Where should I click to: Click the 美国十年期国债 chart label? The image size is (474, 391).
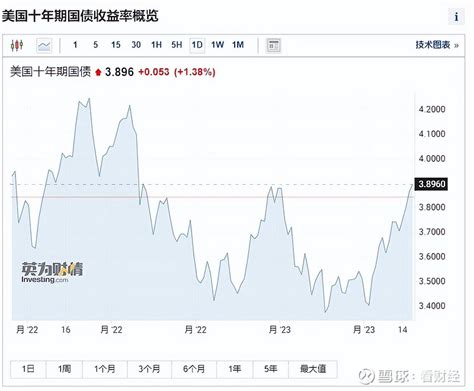[x=50, y=72]
